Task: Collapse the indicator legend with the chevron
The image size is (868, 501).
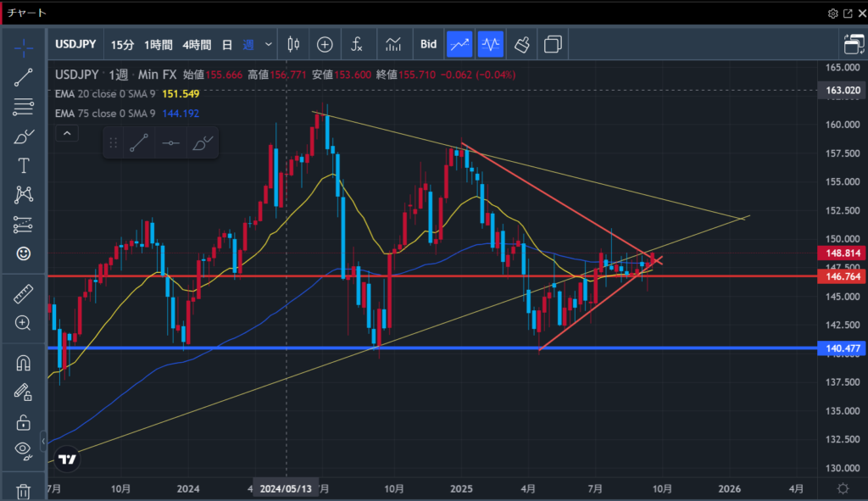Action: pyautogui.click(x=67, y=133)
